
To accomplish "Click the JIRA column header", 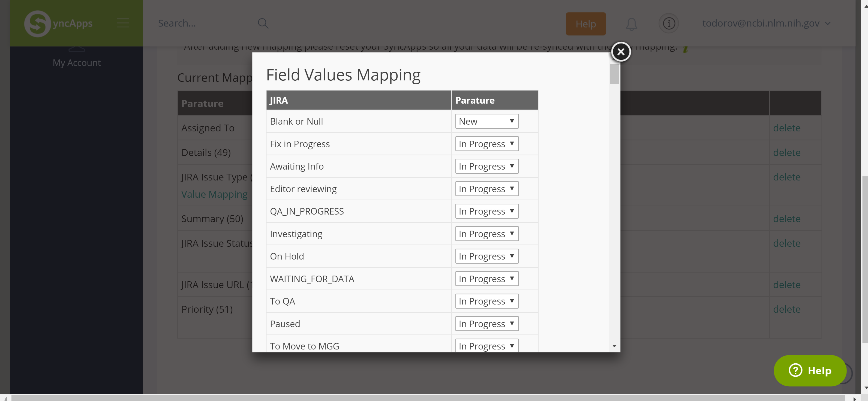I will pos(359,100).
